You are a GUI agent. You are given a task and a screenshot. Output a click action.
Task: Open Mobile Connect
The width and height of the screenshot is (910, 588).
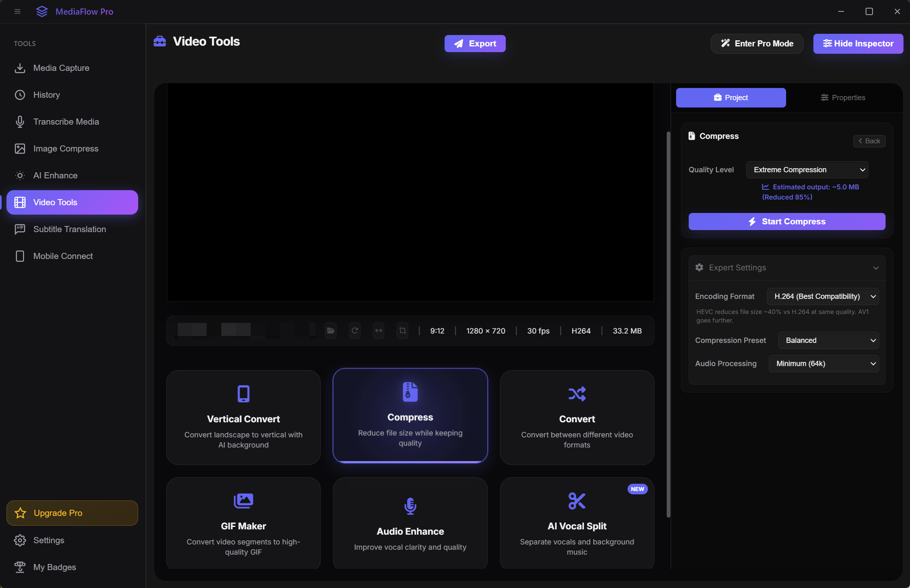point(63,256)
